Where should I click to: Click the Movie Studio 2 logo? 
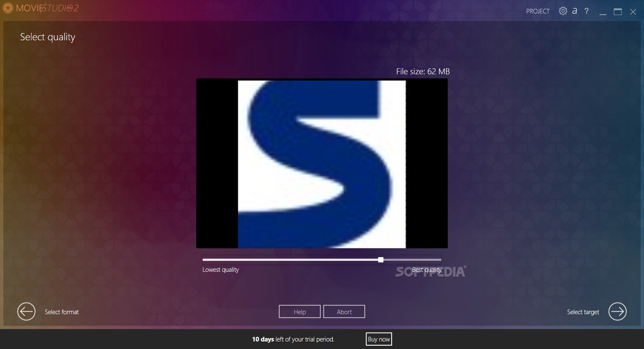pos(40,8)
